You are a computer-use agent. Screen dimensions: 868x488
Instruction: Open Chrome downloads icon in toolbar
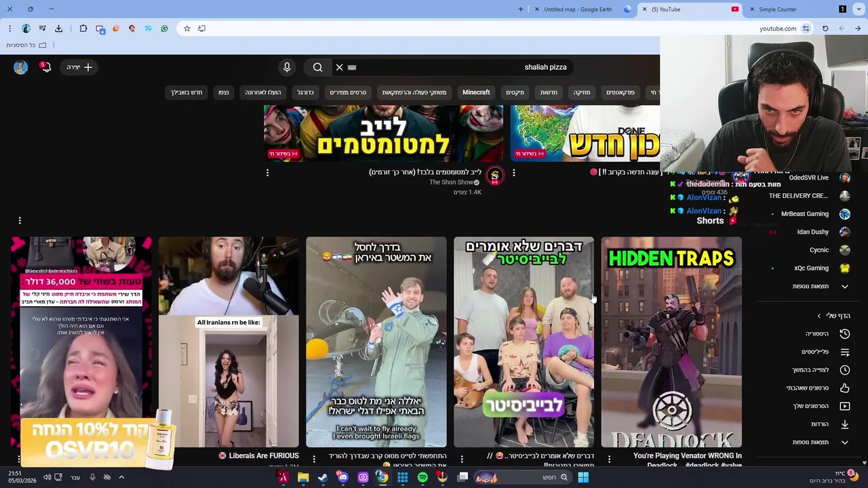59,28
